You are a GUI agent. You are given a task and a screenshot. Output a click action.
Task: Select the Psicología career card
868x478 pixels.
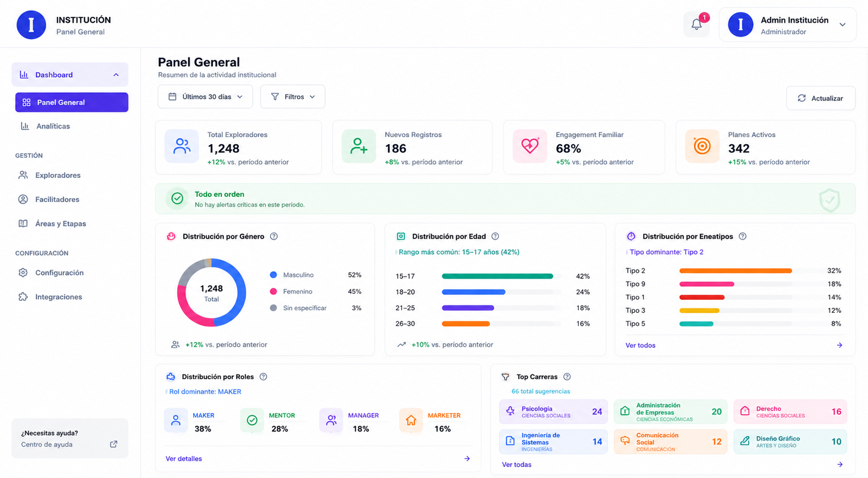553,412
